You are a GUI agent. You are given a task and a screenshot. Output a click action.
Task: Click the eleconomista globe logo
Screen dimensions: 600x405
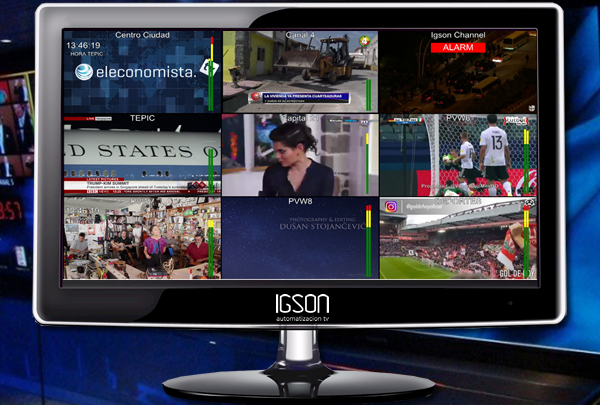point(84,72)
